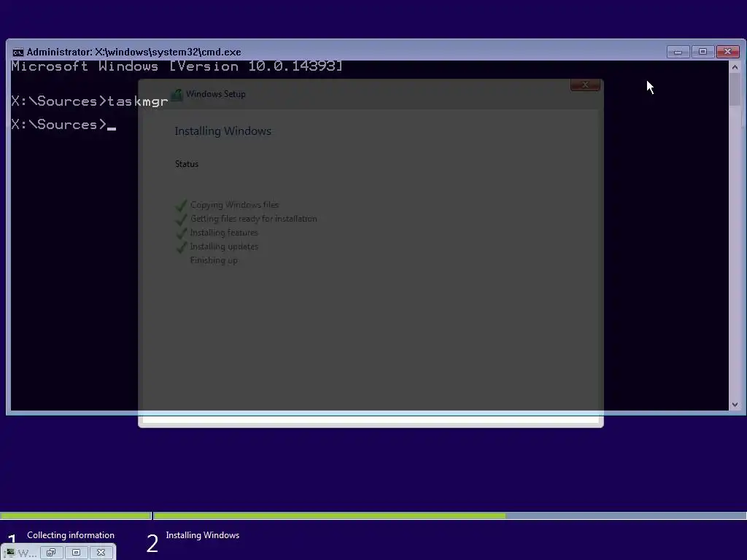
Task: Click 'Getting files ready for installation' step
Action: click(253, 219)
